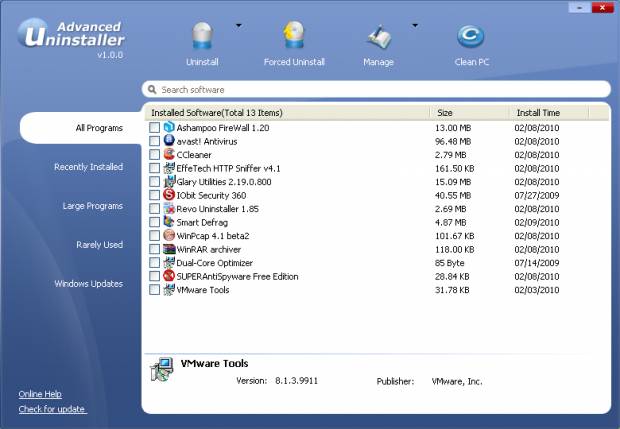Click the Search software input field
The image size is (620, 429).
(380, 89)
